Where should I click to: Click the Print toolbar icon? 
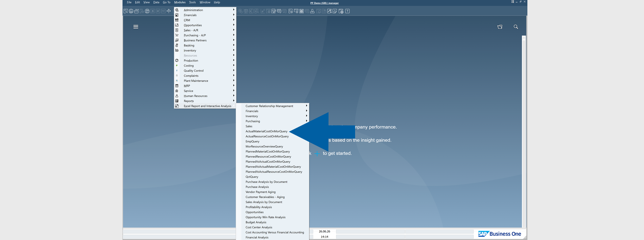click(x=131, y=11)
